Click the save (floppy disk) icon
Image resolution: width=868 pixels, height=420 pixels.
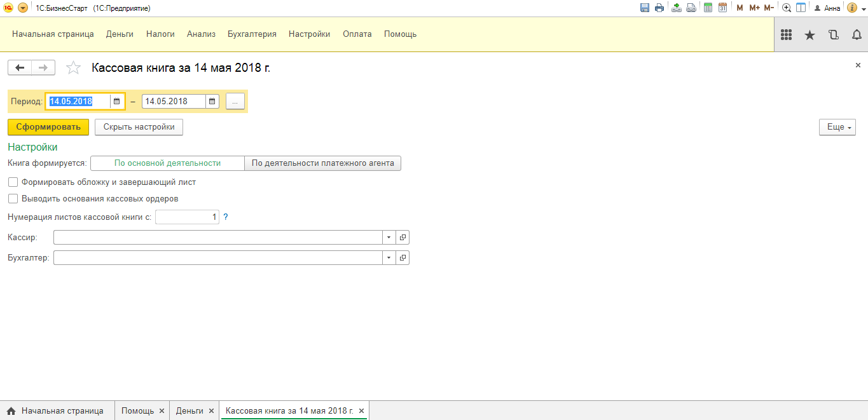tap(645, 8)
